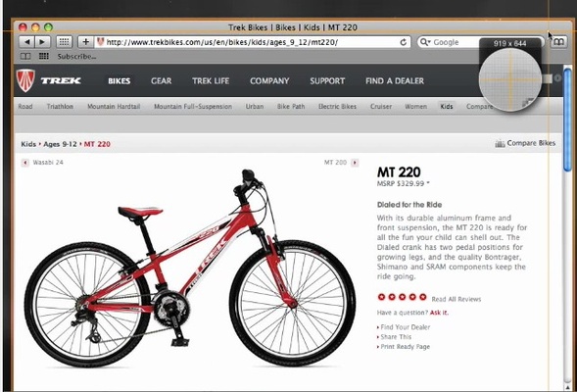Select the Mountain Hardtail category tab
This screenshot has width=577, height=392.
(114, 107)
